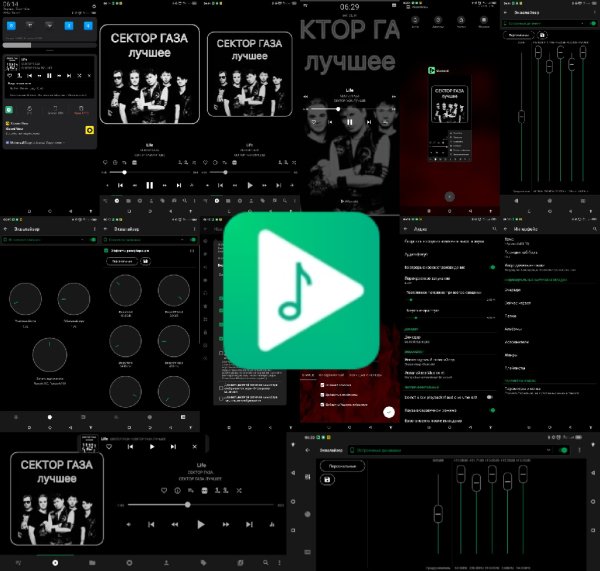
Task: Click the seek bar handle in landscape player
Action: point(188,505)
